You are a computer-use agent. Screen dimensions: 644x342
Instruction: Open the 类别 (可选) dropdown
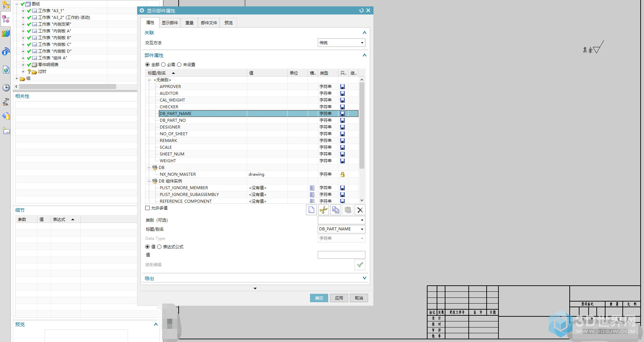click(341, 220)
